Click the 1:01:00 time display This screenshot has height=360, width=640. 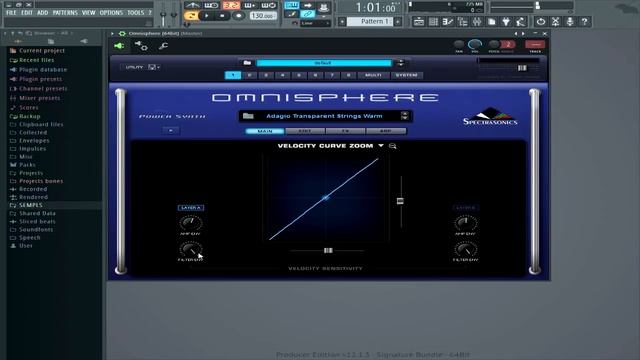375,7
